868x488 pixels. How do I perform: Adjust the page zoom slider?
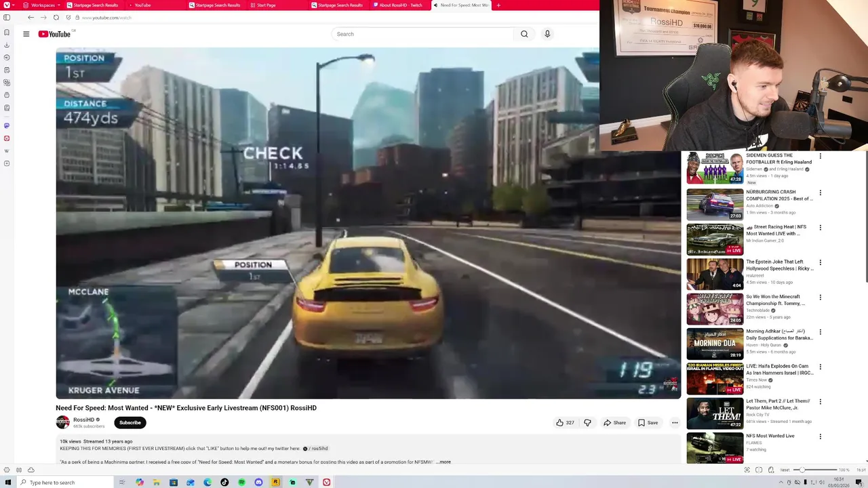click(815, 470)
